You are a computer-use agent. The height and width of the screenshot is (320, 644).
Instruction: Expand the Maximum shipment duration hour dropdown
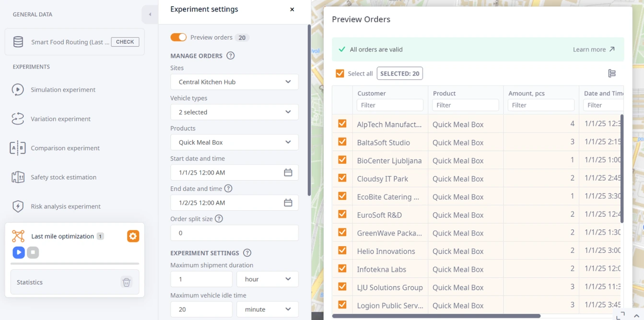coord(267,279)
